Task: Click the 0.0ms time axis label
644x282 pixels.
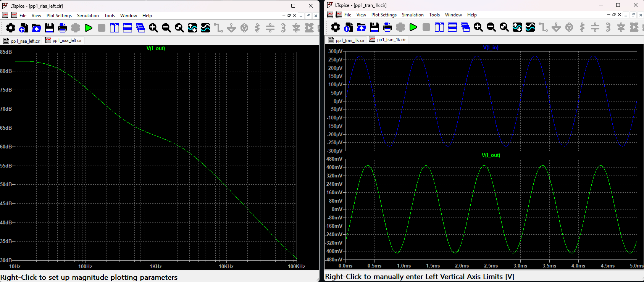Action: (345, 266)
